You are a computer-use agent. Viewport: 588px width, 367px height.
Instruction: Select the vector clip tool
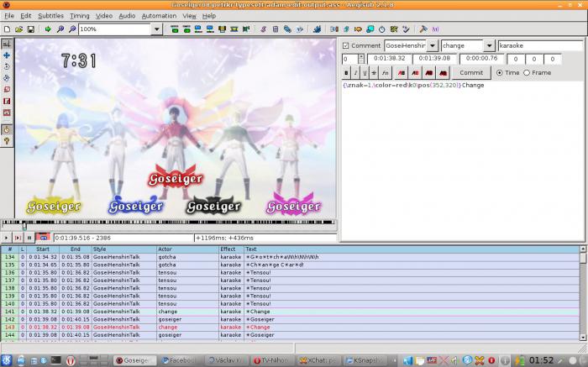[7, 113]
